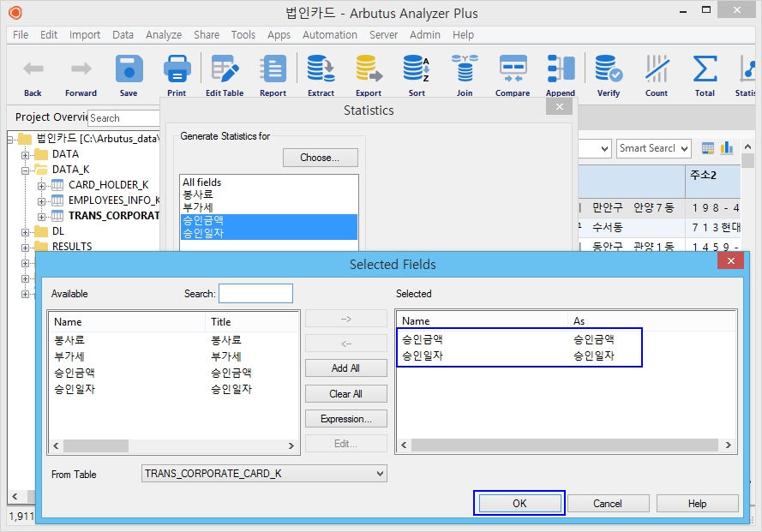Viewport: 762px width, 532px height.
Task: Open the From Table dropdown
Action: click(x=264, y=474)
